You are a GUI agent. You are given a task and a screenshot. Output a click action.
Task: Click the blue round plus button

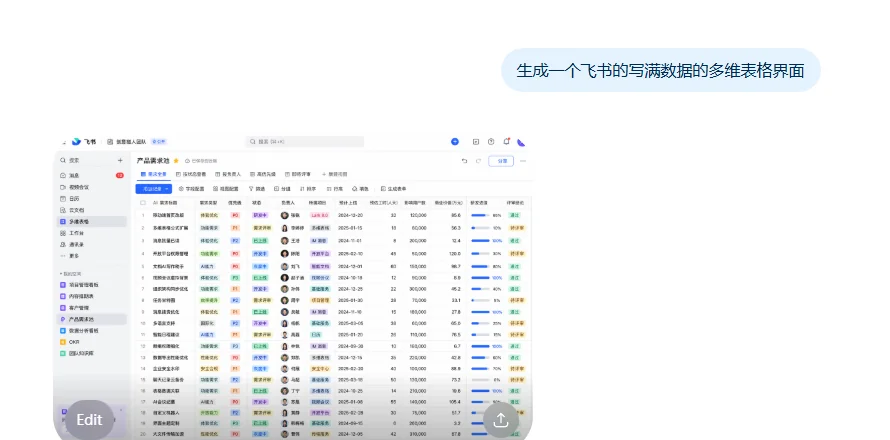[455, 141]
